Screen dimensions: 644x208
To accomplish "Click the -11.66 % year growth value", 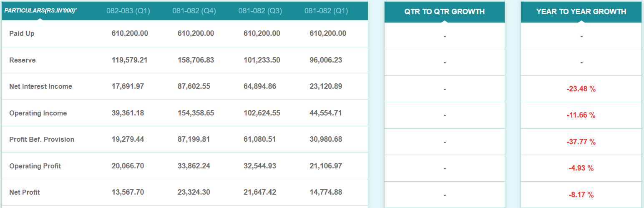I will pyautogui.click(x=581, y=115).
